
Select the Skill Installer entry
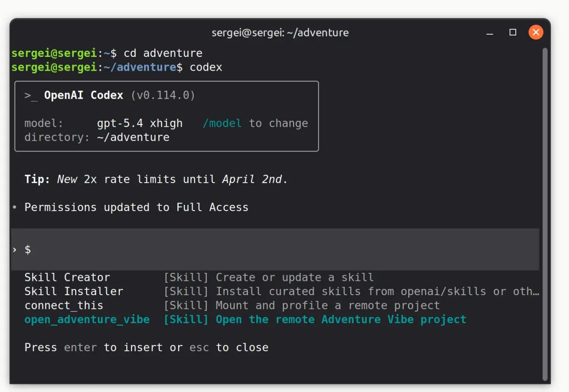point(73,292)
